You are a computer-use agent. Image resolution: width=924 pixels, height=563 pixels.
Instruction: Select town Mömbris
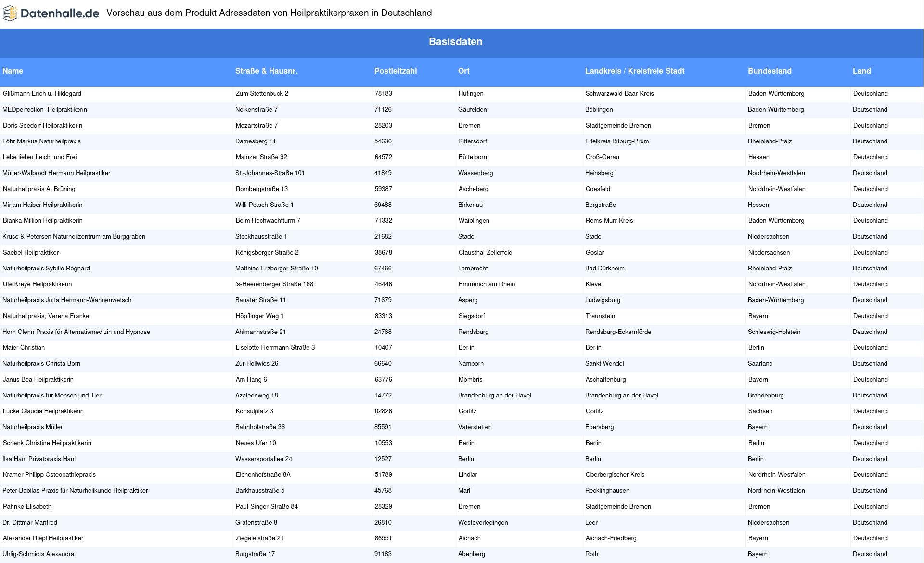(470, 380)
